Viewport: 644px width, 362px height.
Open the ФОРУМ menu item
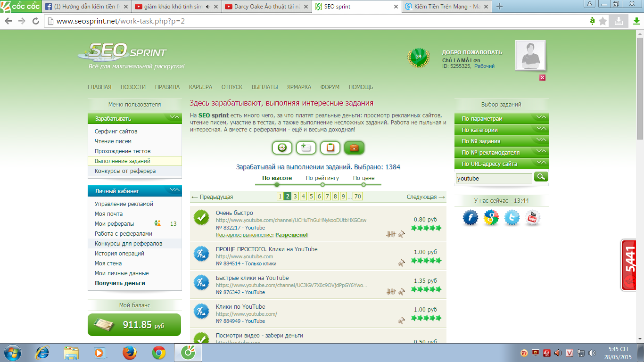[x=330, y=87]
